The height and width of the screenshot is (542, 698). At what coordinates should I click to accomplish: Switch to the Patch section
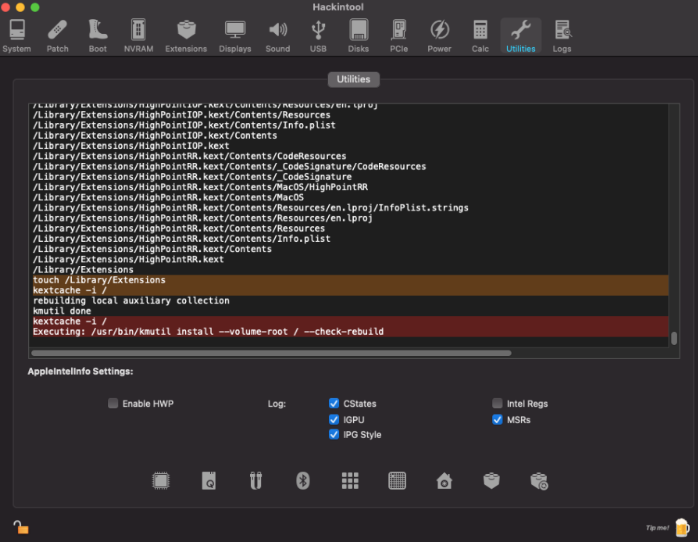(x=57, y=36)
